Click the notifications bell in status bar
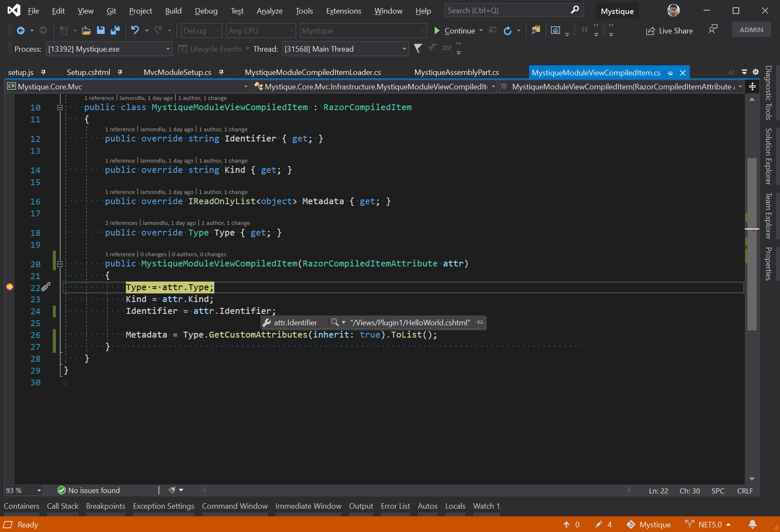 pyautogui.click(x=752, y=524)
